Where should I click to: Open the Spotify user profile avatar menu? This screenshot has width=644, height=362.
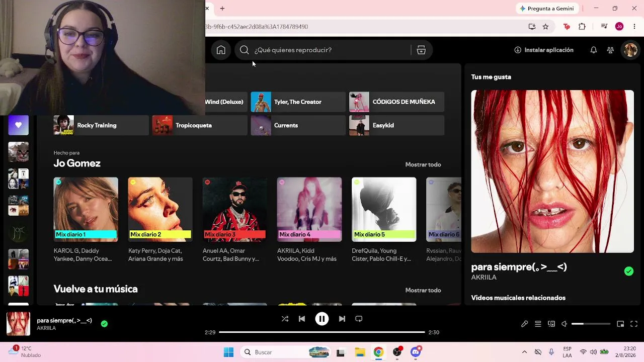(630, 50)
